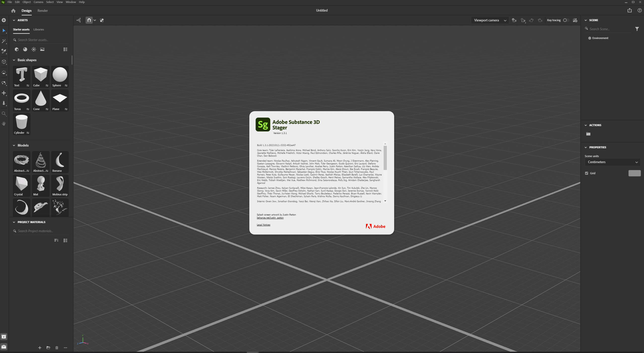Collapse the Basic shapes section
This screenshot has height=353, width=644.
(14, 60)
